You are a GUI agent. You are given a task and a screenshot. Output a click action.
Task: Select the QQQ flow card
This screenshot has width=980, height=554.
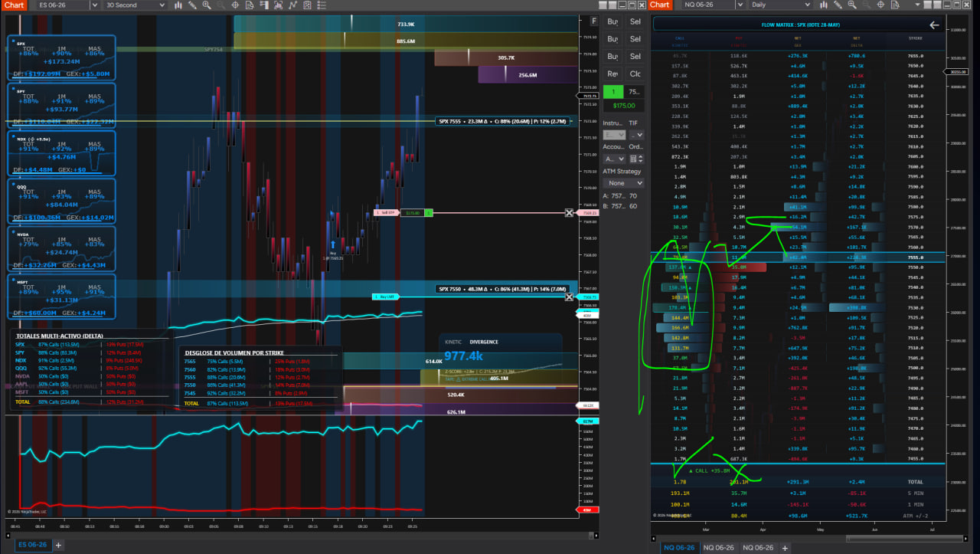(61, 200)
